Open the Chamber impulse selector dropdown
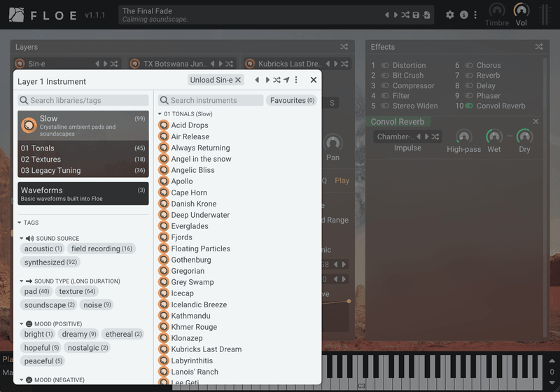 (x=392, y=136)
